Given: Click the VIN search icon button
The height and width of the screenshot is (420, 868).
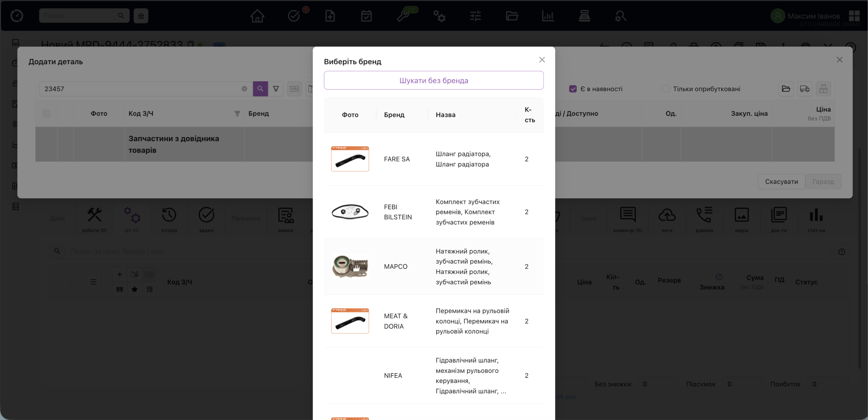Looking at the screenshot, I should tap(294, 89).
